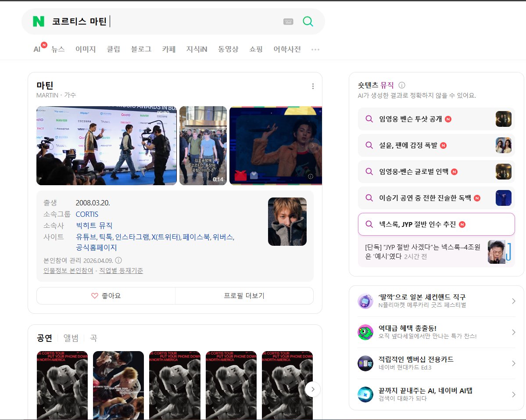Open the 틱톡 site link
The image size is (526, 420).
tap(106, 237)
